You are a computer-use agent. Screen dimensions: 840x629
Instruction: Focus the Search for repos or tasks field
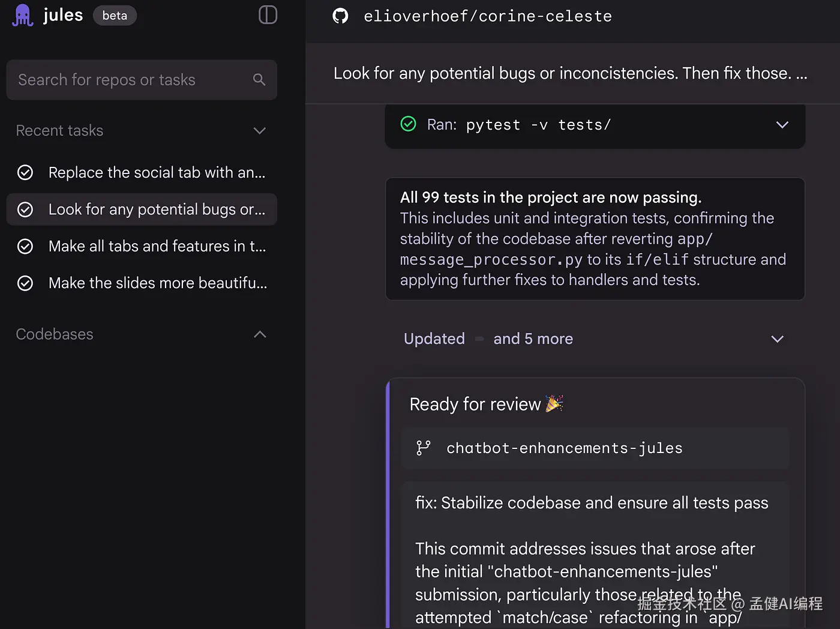point(132,80)
